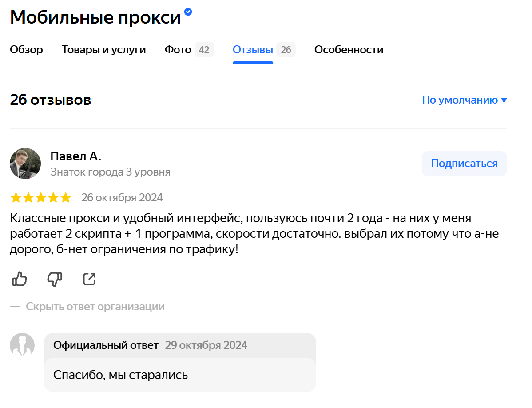
Task: Select the Отзывы tab
Action: click(253, 50)
